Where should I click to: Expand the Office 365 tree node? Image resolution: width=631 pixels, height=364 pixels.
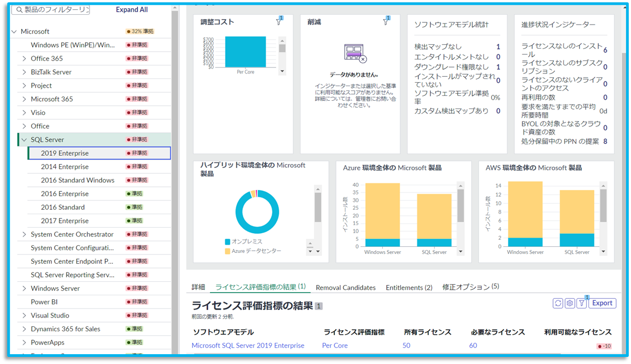coord(23,58)
